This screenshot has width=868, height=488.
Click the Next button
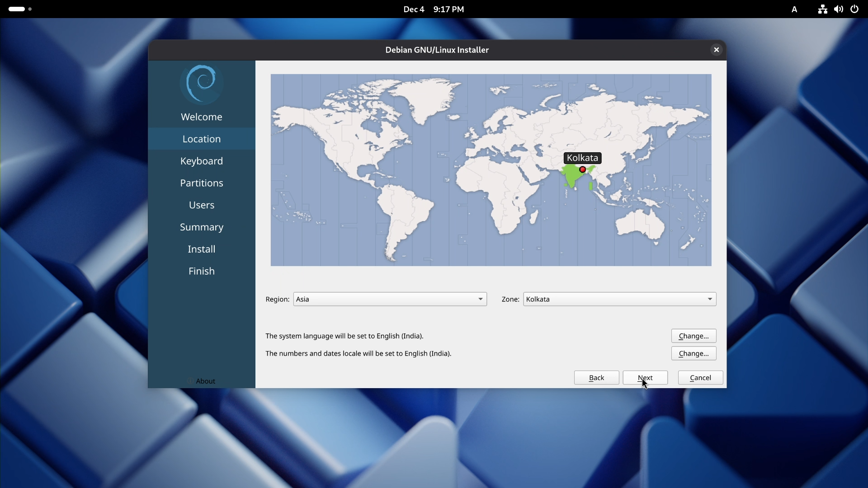click(645, 377)
